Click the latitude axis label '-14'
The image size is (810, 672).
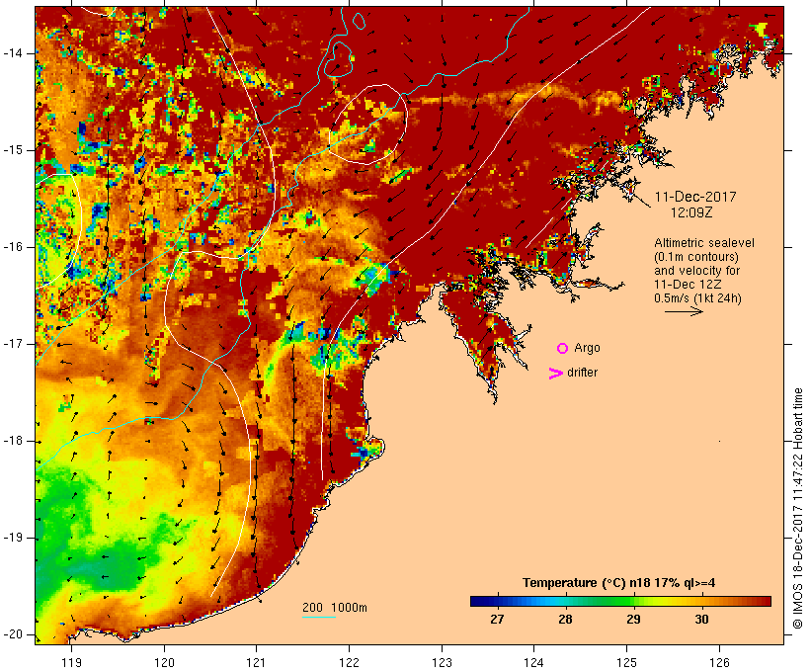[13, 53]
